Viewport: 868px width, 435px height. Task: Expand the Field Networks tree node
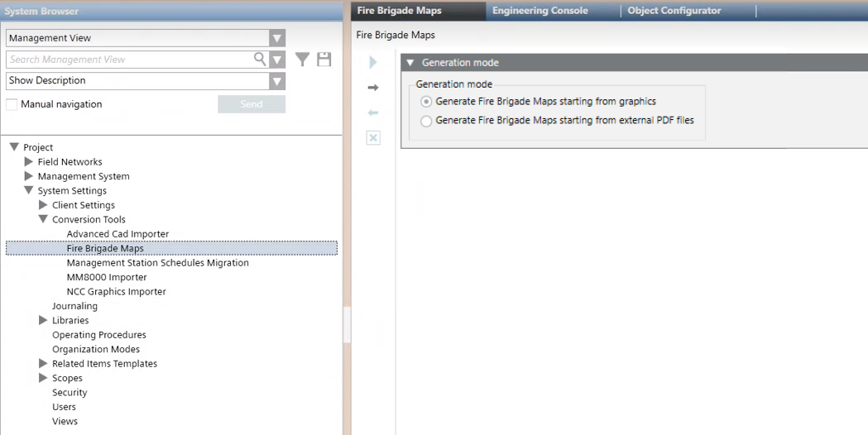click(x=29, y=162)
